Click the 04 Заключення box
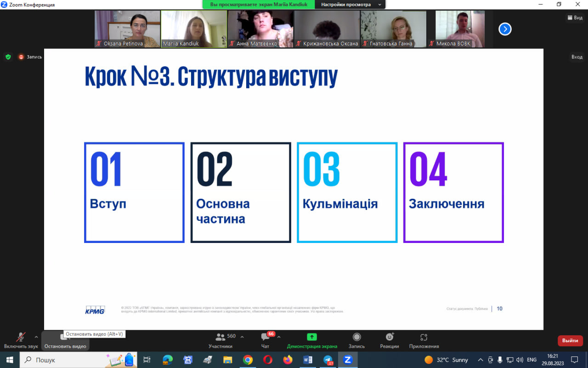The width and height of the screenshot is (588, 368). click(x=453, y=192)
